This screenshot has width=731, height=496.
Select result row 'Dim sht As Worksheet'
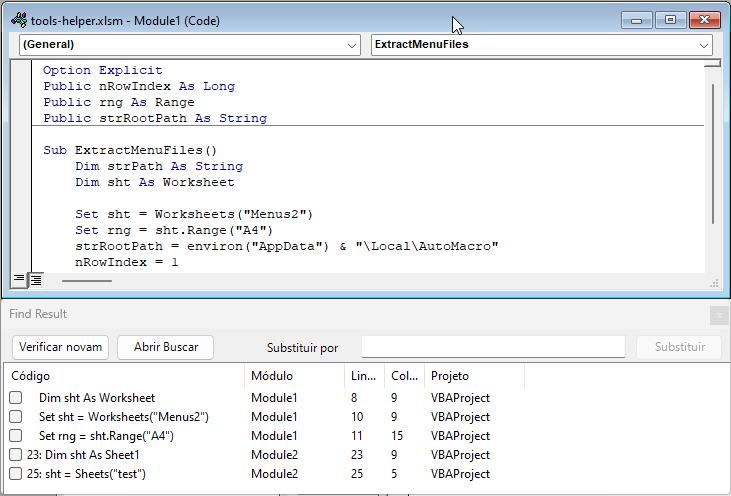(x=97, y=398)
